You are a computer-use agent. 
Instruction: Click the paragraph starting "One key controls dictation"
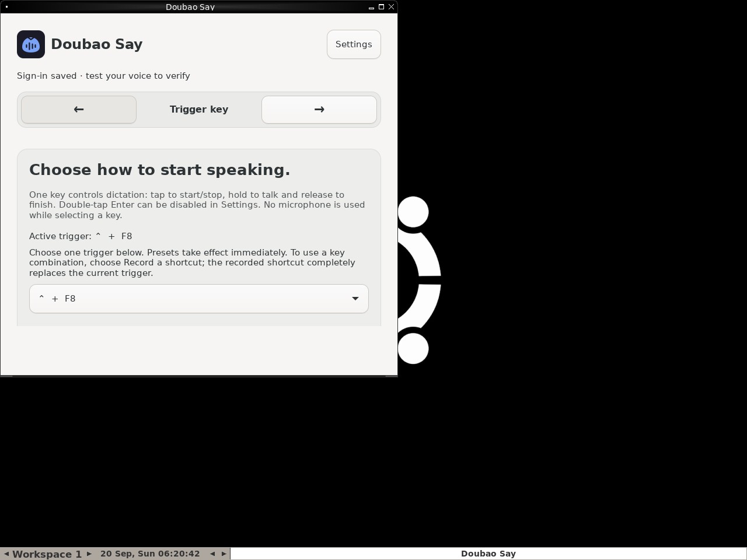point(197,205)
